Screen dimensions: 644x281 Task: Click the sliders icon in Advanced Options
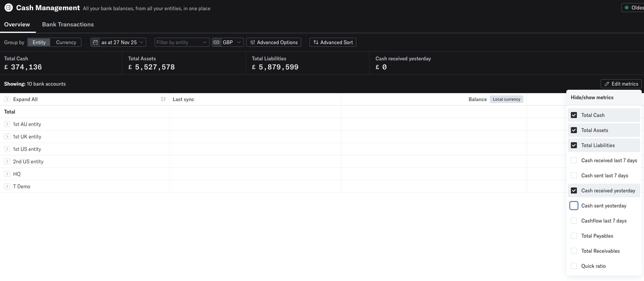(253, 42)
